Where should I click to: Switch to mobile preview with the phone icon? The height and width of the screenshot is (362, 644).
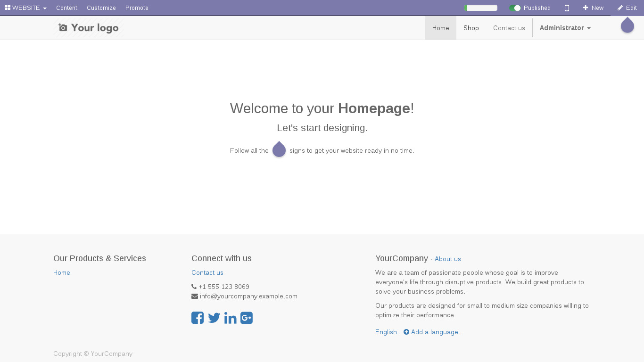click(x=567, y=8)
